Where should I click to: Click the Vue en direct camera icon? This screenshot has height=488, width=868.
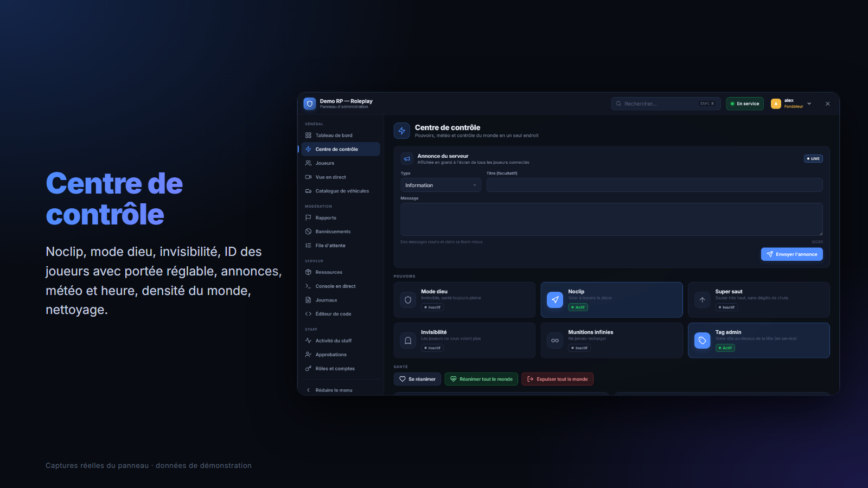pos(308,177)
